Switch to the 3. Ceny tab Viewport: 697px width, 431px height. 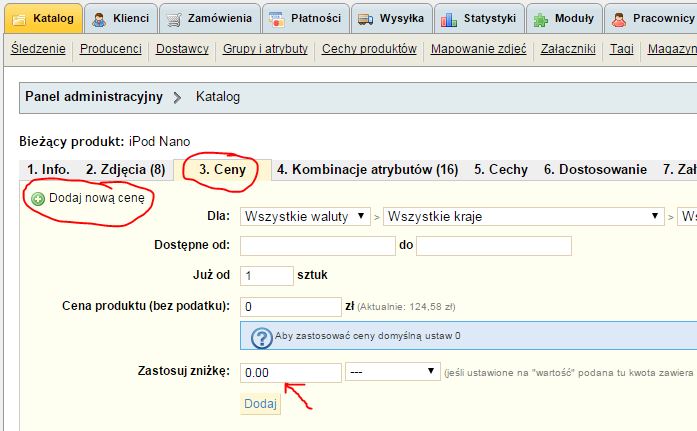pyautogui.click(x=222, y=169)
